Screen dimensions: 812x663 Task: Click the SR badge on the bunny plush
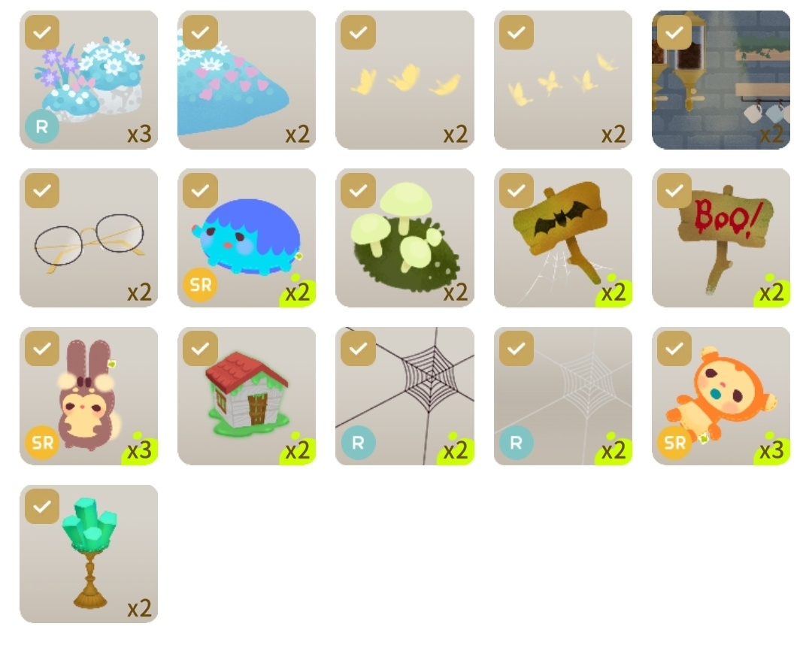click(42, 443)
